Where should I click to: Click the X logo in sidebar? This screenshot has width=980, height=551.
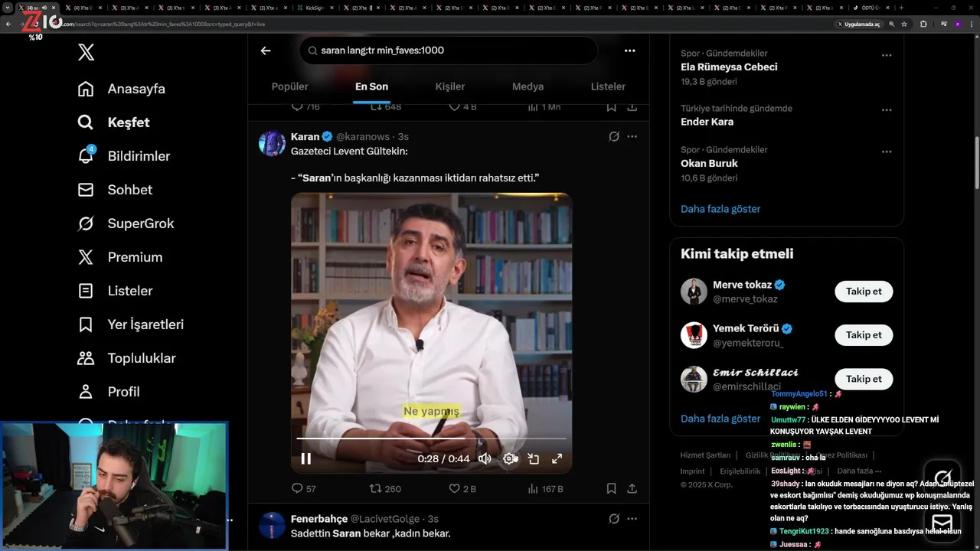click(x=86, y=52)
